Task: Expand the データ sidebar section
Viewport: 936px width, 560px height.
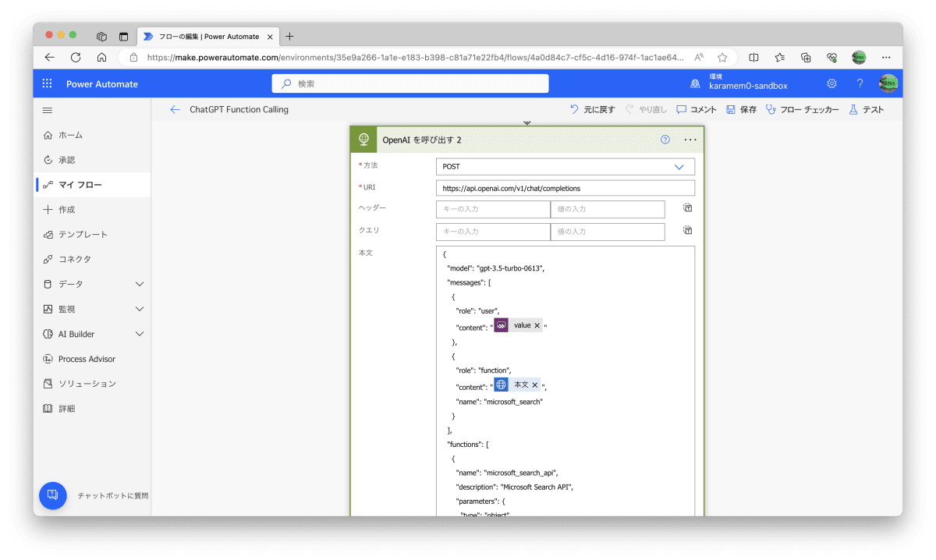Action: pos(140,284)
